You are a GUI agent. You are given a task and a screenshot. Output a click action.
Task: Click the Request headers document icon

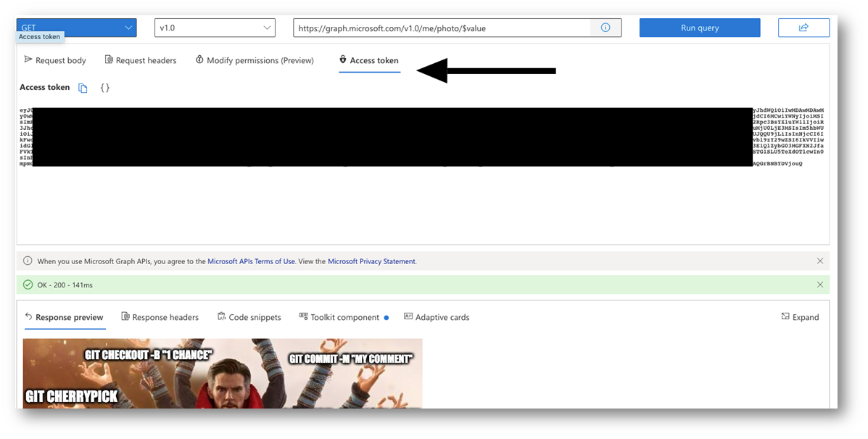[x=109, y=60]
